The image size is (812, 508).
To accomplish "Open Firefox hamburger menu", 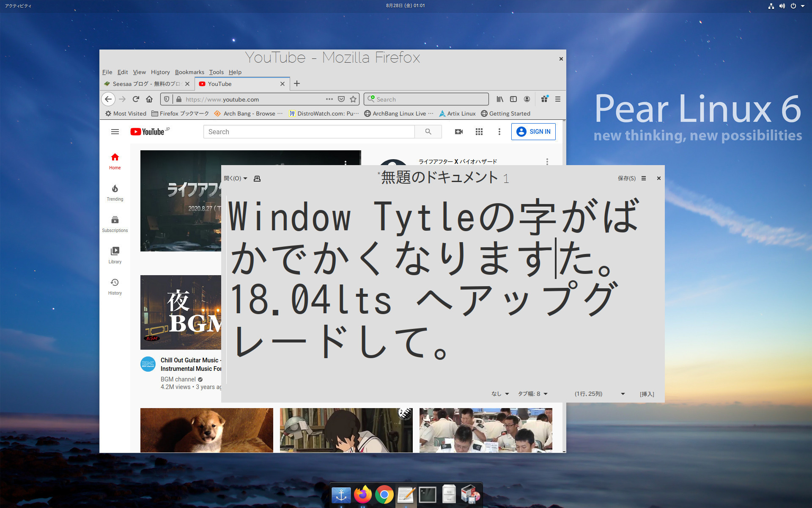I will point(558,99).
